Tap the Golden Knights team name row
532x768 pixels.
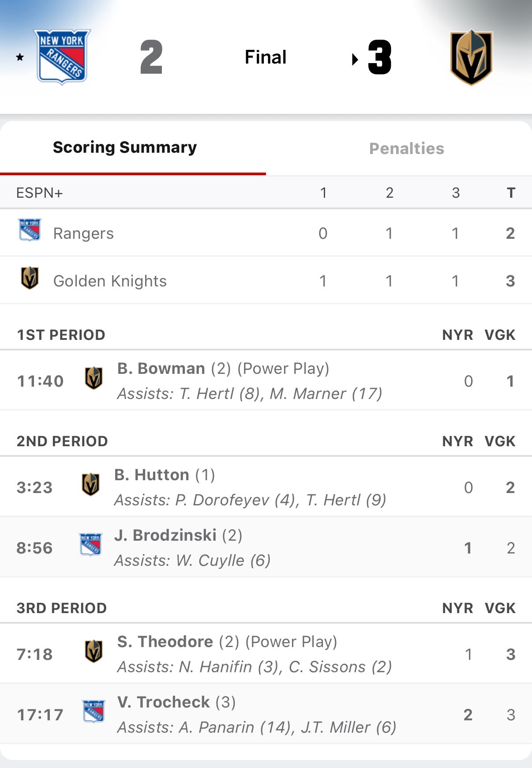(x=110, y=281)
